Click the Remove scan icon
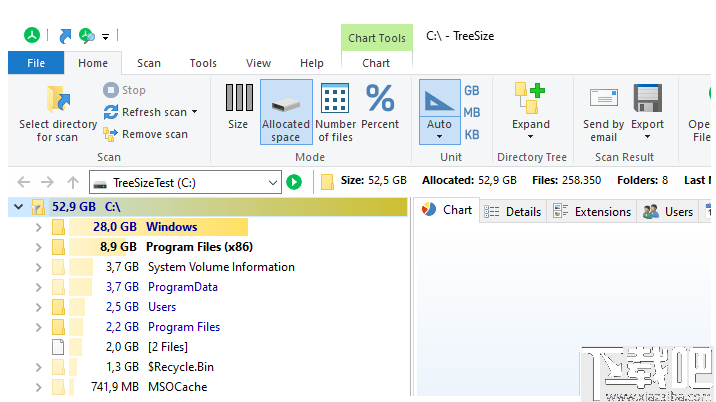The height and width of the screenshot is (402, 716). click(111, 134)
